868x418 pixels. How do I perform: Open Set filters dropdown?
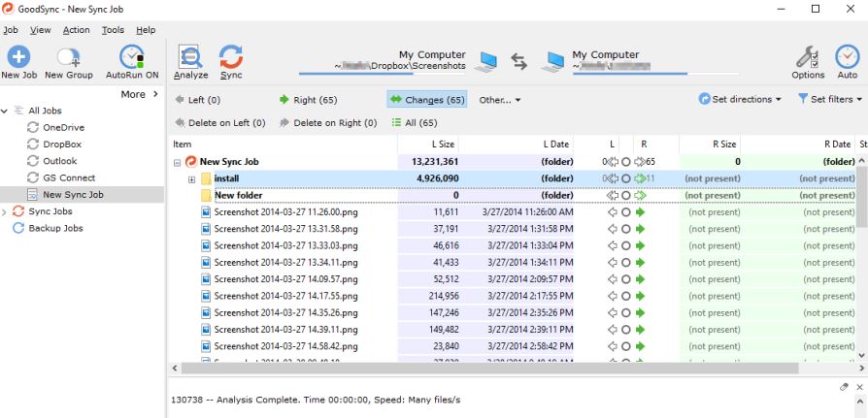tap(830, 99)
